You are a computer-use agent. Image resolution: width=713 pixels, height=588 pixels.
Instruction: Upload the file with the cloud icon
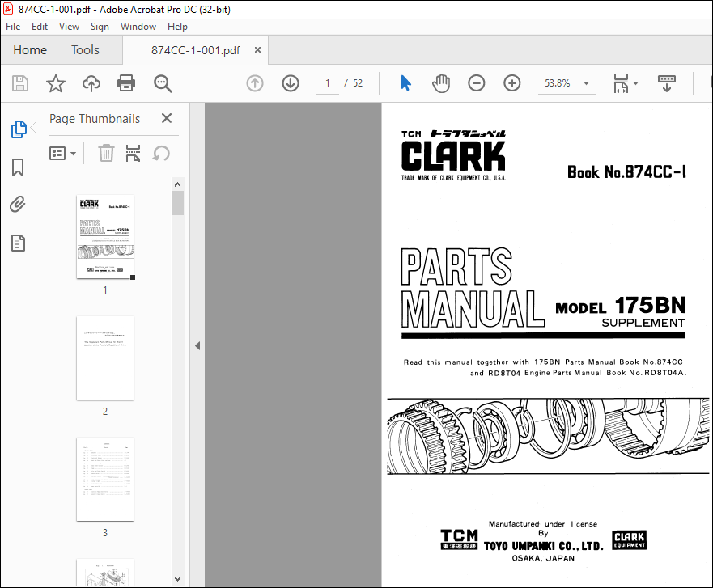91,83
